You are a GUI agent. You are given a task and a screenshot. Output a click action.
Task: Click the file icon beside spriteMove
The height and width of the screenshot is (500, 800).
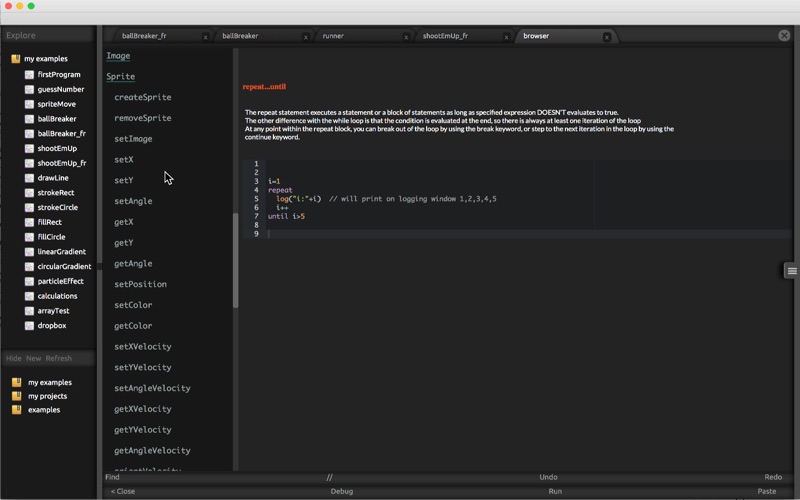pos(30,104)
